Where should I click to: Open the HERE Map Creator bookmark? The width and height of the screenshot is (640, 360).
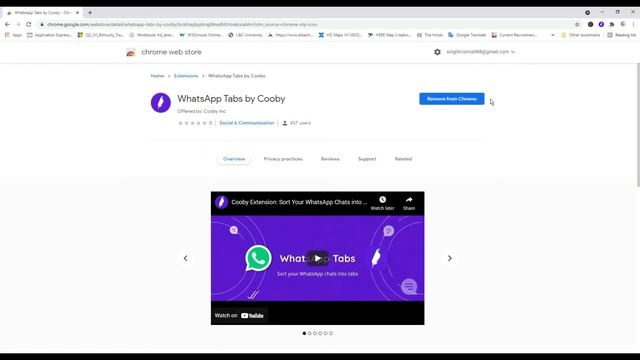click(x=390, y=35)
